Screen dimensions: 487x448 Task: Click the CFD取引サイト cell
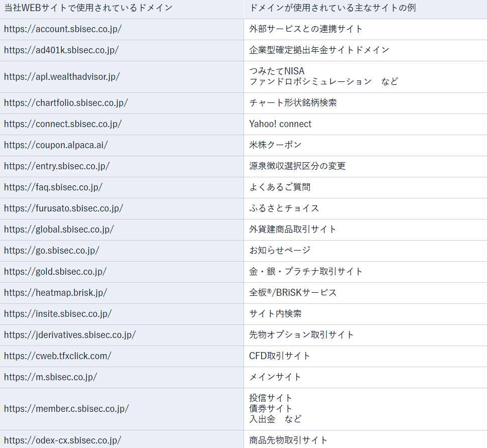click(366, 357)
